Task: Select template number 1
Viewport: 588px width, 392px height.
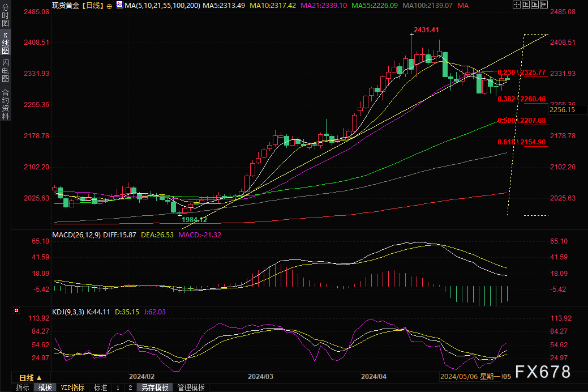Action: 118,387
